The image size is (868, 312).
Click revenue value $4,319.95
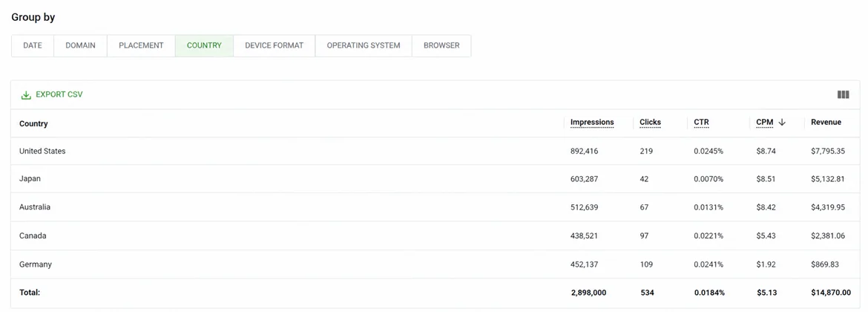pos(828,207)
